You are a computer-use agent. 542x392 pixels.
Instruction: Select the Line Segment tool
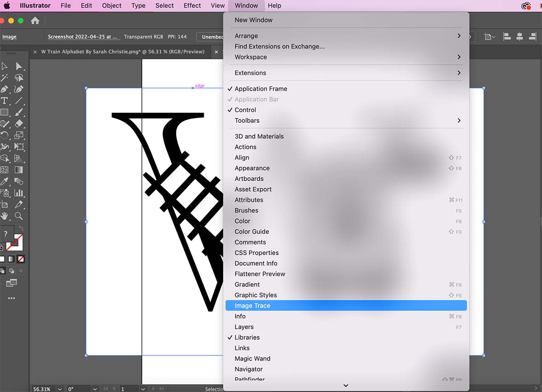pos(19,101)
